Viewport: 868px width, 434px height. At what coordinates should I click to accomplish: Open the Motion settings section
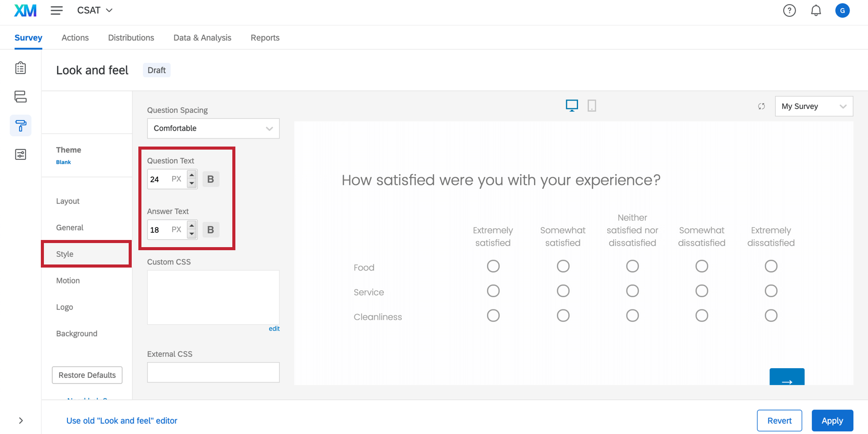click(x=68, y=281)
